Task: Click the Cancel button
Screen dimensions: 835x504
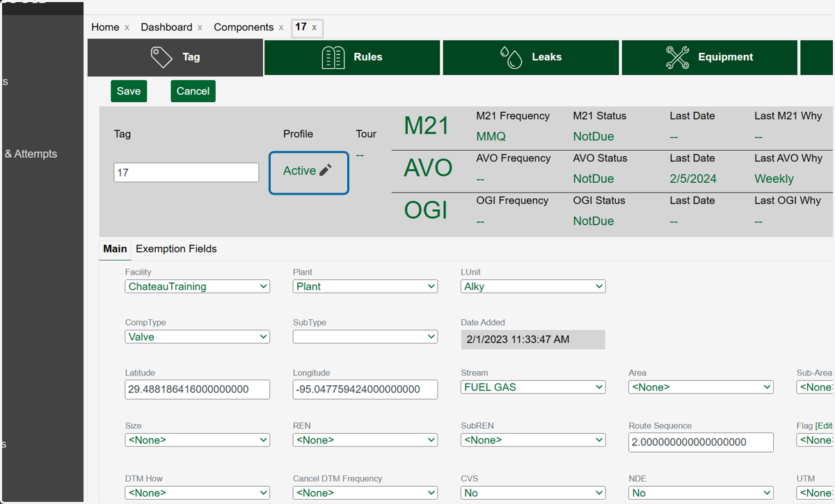Action: 193,91
